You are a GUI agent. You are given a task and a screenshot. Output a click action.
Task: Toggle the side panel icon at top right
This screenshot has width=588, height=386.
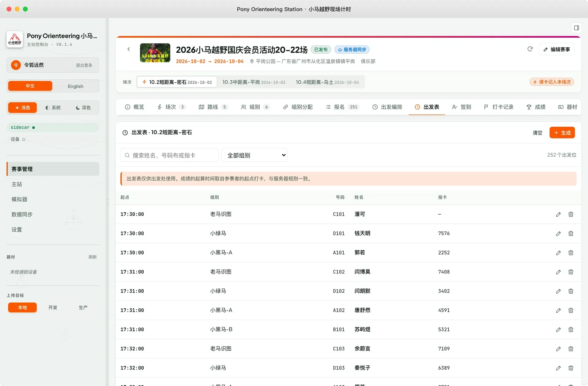[576, 28]
